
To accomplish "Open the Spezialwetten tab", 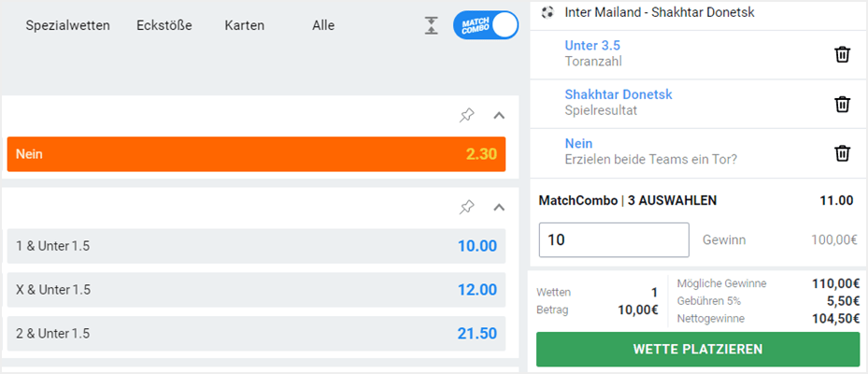I will click(67, 25).
